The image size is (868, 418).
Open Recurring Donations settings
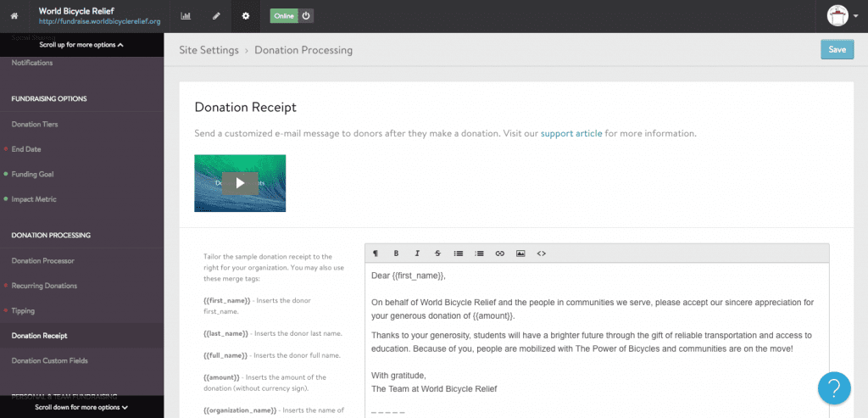(44, 286)
